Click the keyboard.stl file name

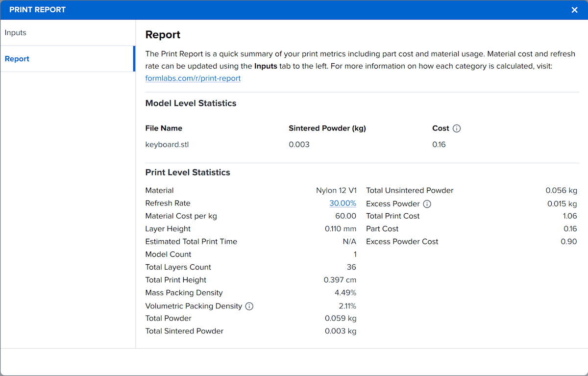pyautogui.click(x=167, y=145)
